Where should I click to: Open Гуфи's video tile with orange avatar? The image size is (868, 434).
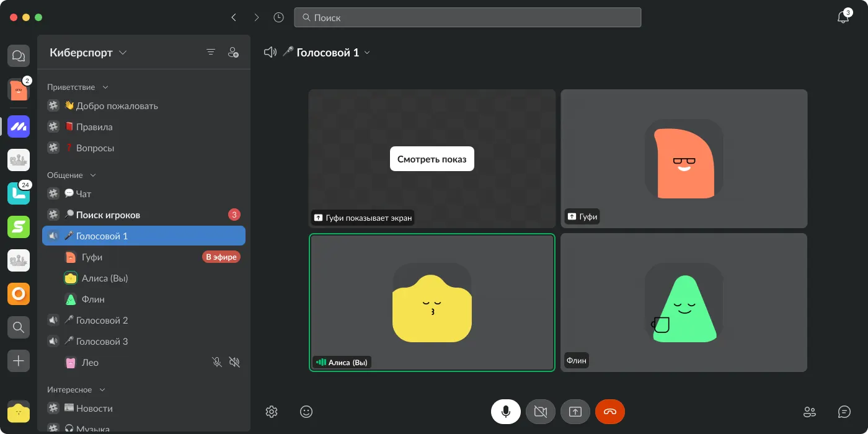(684, 159)
